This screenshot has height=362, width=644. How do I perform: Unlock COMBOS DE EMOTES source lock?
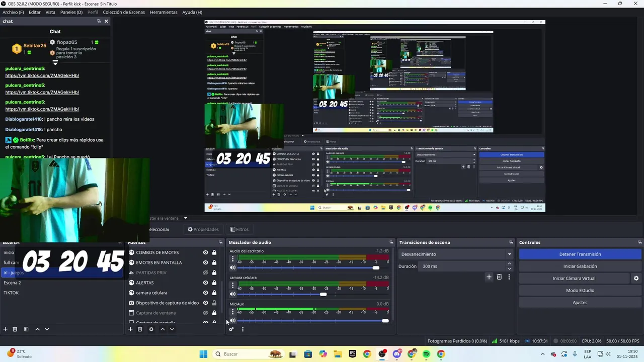214,252
